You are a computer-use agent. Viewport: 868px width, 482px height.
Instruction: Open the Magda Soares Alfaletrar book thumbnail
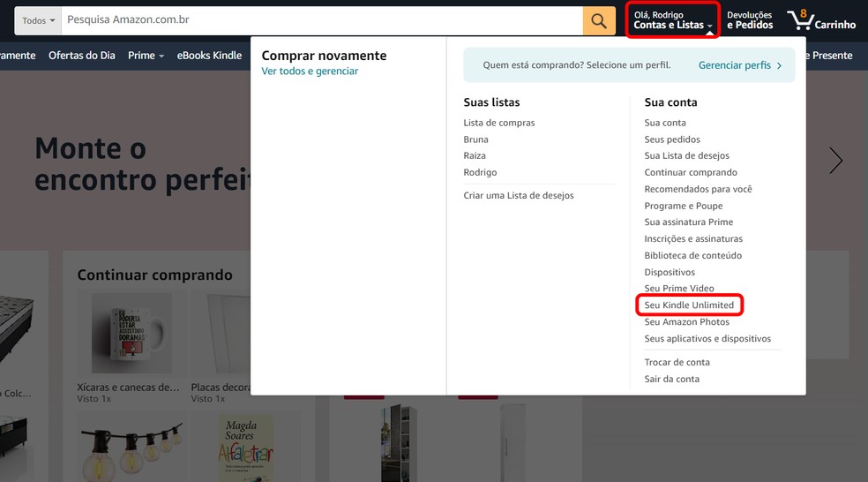pyautogui.click(x=245, y=448)
